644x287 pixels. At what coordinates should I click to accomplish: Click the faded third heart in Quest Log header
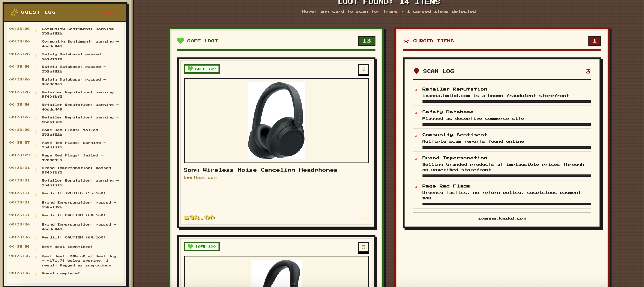coord(116,12)
